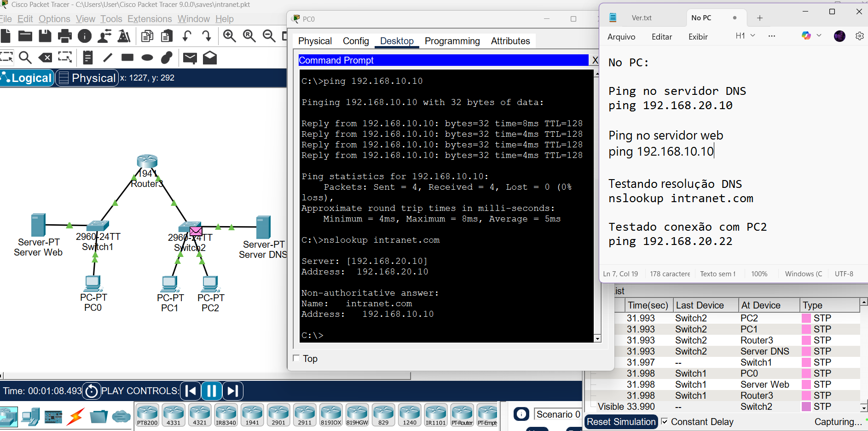Switch to the Ver.txt tab in Notepad
868x431 pixels.
tap(641, 18)
